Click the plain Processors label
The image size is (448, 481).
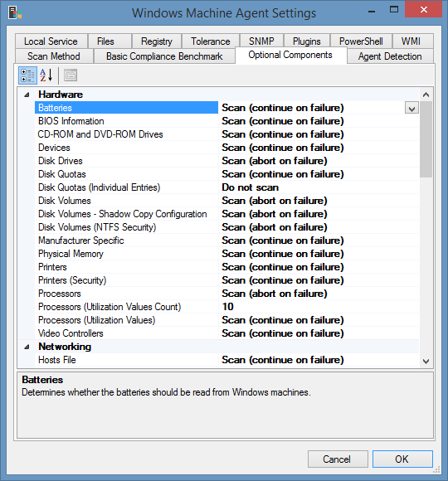(x=60, y=294)
